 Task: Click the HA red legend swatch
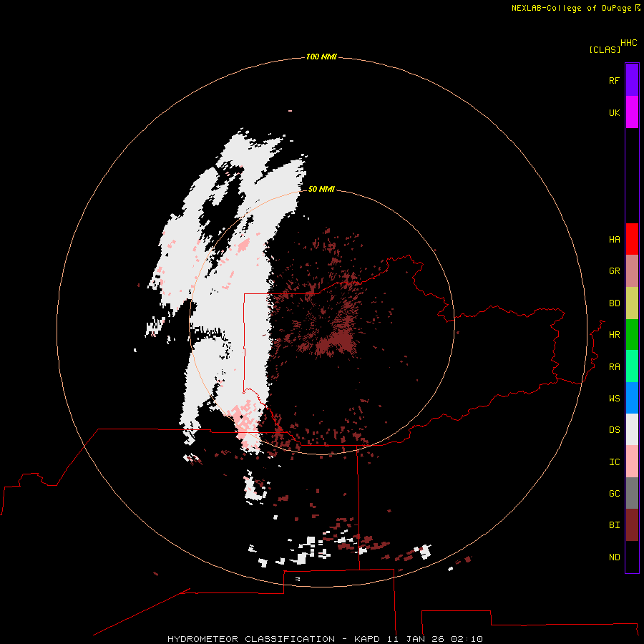632,239
